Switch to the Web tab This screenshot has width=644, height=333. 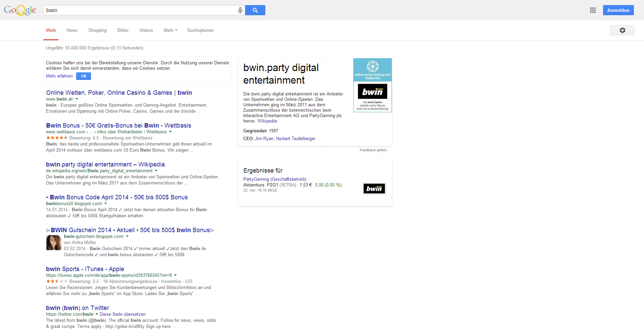[x=51, y=30]
